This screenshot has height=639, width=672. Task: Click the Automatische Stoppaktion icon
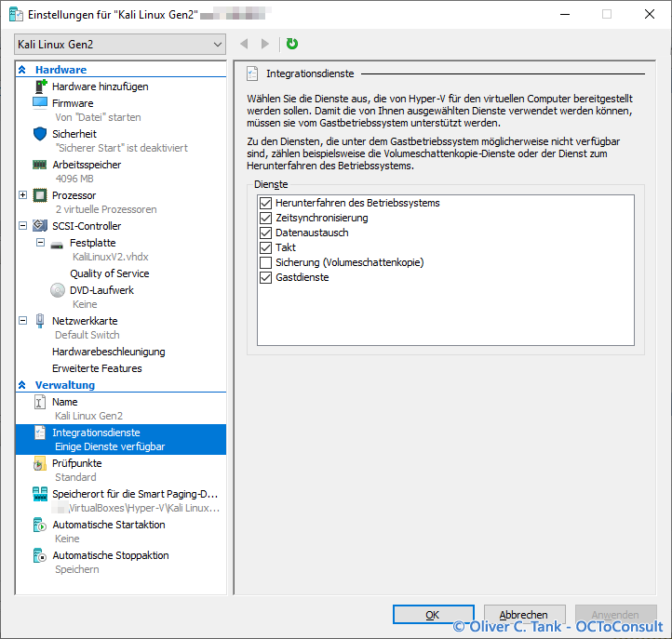pos(39,555)
